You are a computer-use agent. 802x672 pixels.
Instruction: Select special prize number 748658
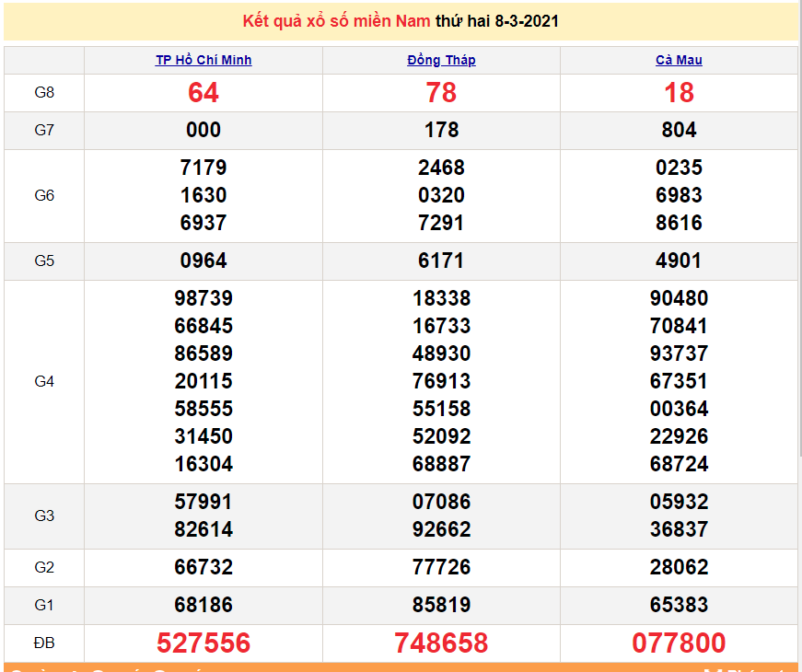tap(441, 643)
